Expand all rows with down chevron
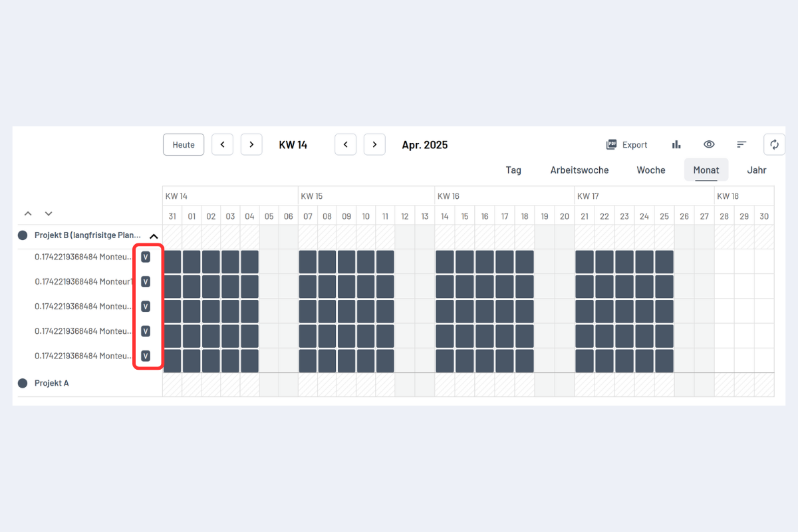Viewport: 798px width, 532px height. click(x=49, y=213)
